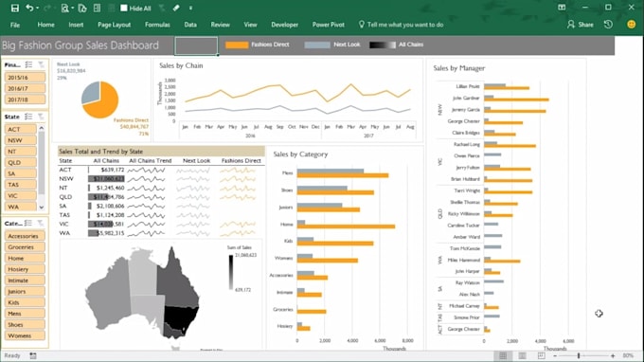Filter by Hosiery category
Image resolution: width=644 pixels, height=362 pixels.
(25, 269)
